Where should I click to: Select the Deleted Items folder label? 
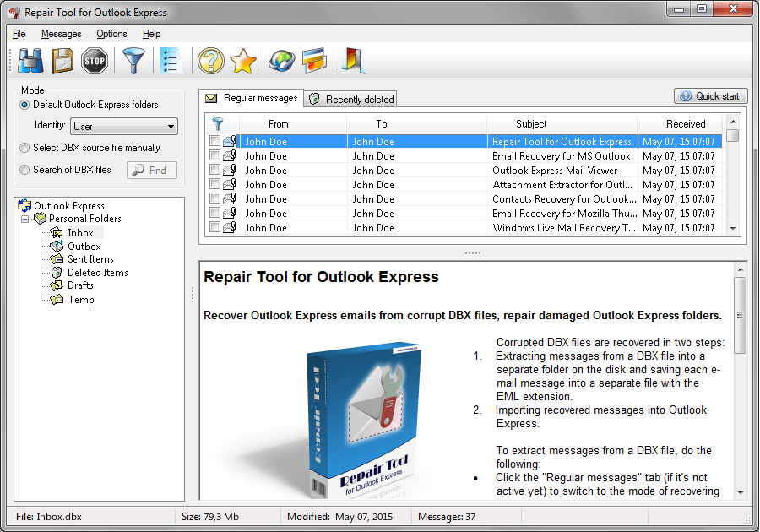click(98, 273)
